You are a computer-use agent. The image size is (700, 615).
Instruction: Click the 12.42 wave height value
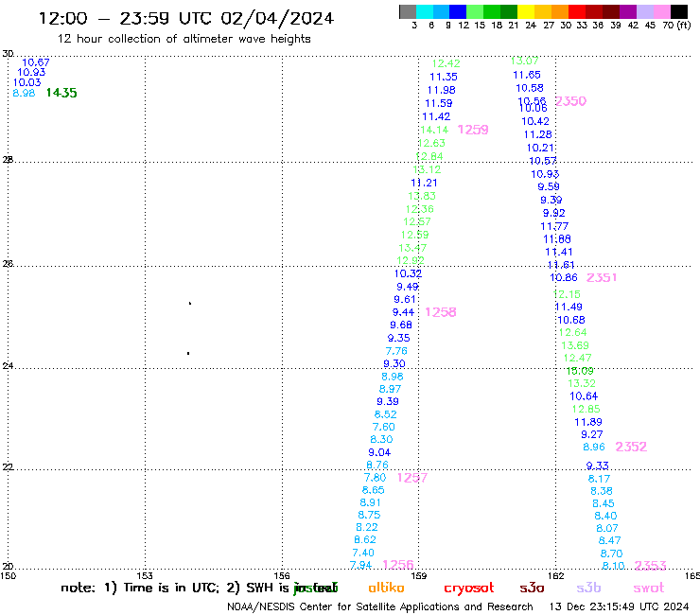tap(446, 63)
